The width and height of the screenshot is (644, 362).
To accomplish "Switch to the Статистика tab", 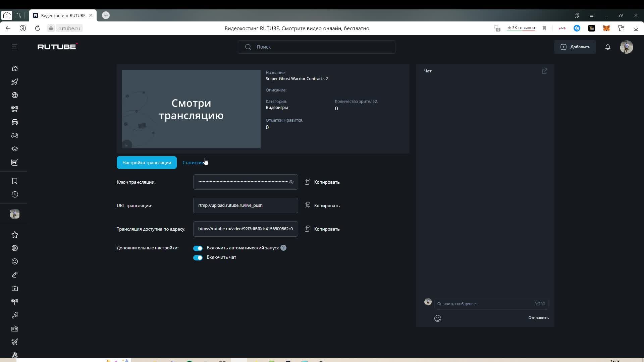I will pos(193,163).
